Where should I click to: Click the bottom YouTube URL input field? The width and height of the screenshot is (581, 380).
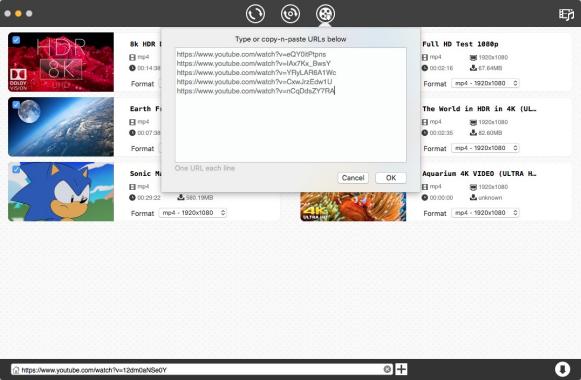click(x=202, y=369)
